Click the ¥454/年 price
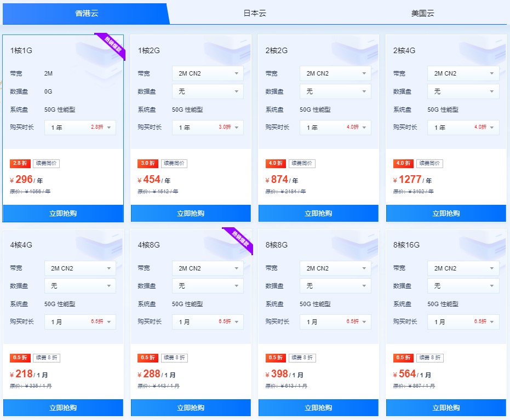Screen dimensions: 510x420 point(154,180)
